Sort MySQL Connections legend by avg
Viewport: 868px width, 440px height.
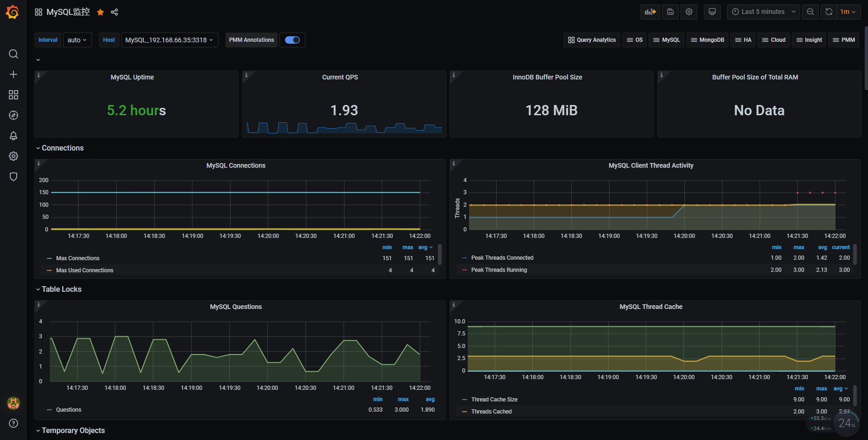click(x=425, y=247)
